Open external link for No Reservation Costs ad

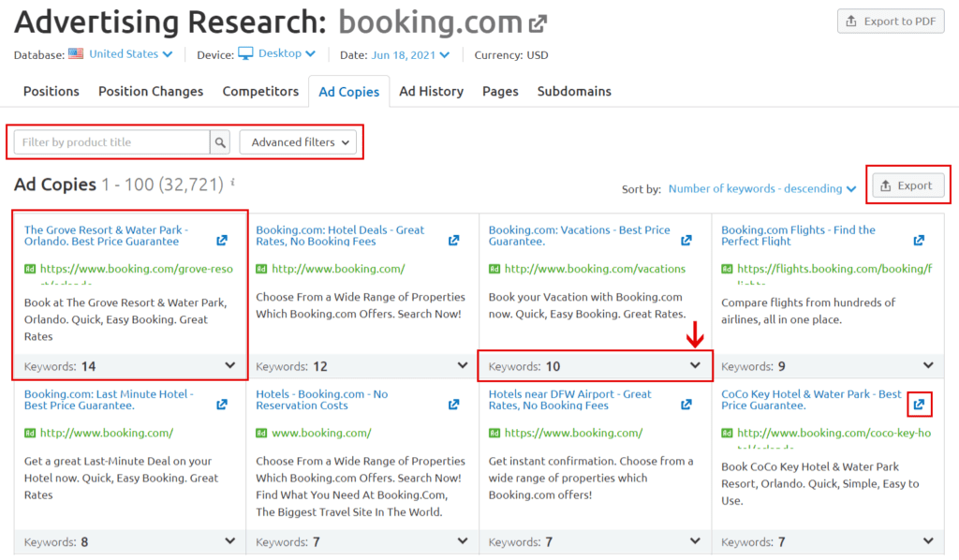[454, 405]
